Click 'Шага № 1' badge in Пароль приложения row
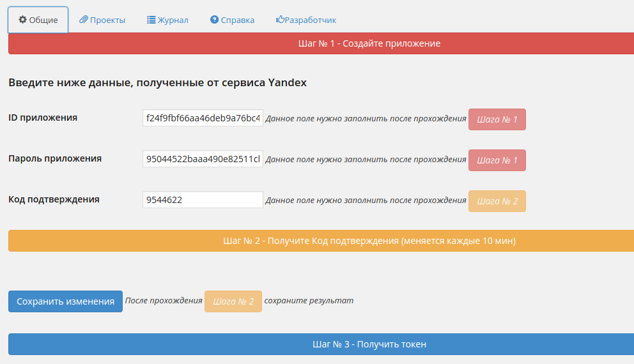The width and height of the screenshot is (634, 364). point(497,160)
